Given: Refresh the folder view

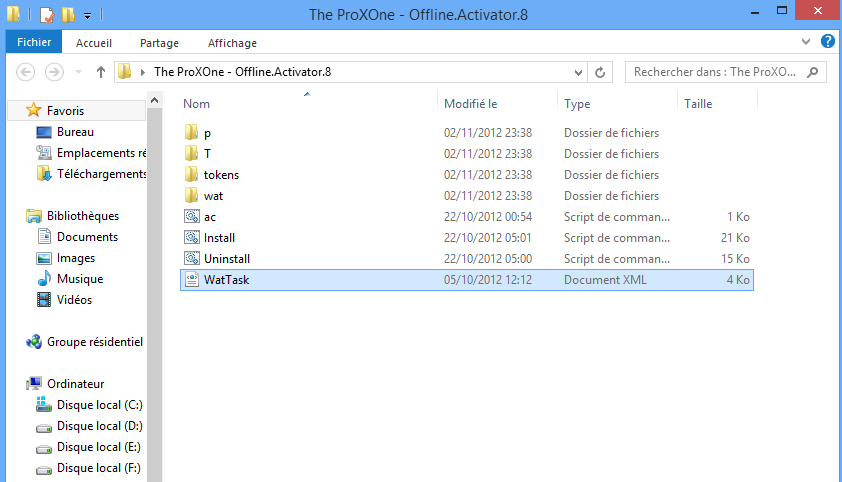Looking at the screenshot, I should (x=600, y=72).
